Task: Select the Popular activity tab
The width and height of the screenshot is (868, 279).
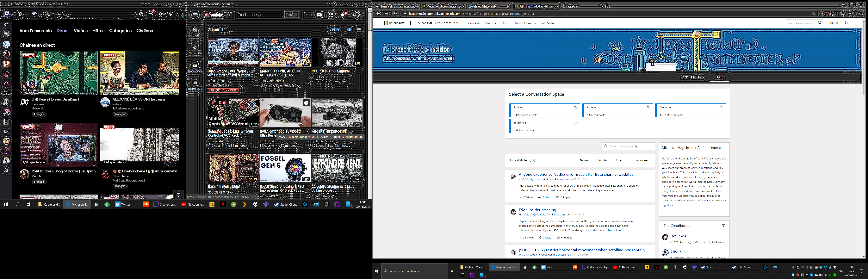Action: pos(602,160)
